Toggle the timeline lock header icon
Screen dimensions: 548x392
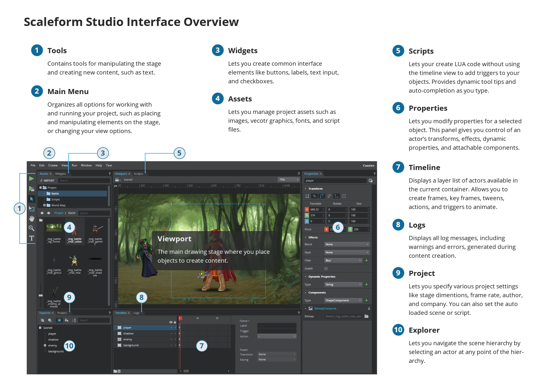[x=175, y=322]
